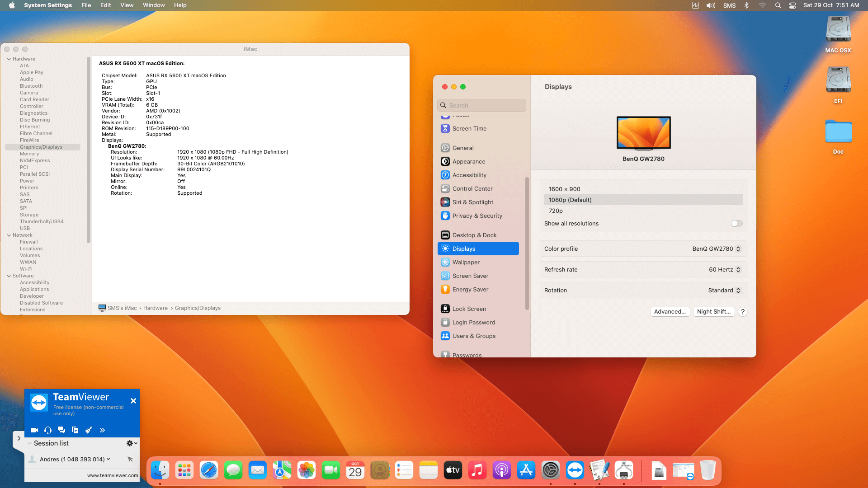The height and width of the screenshot is (488, 868).
Task: Toggle Show all resolutions switch
Action: tap(736, 224)
